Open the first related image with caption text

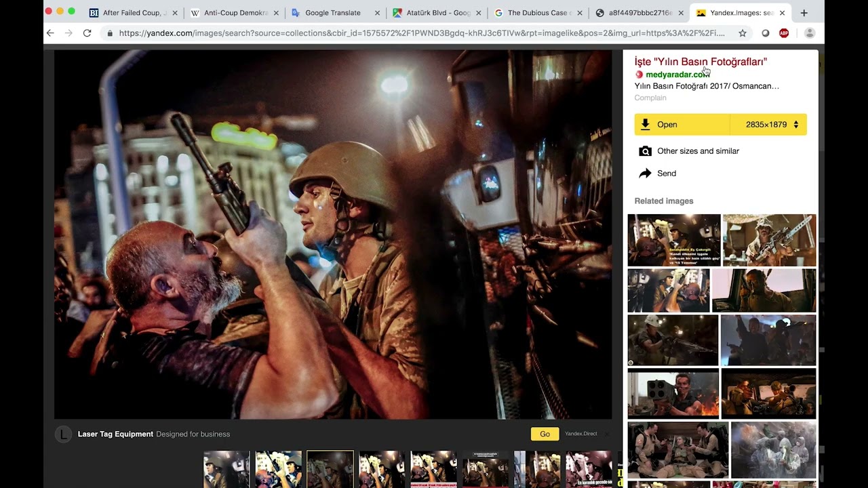(674, 240)
